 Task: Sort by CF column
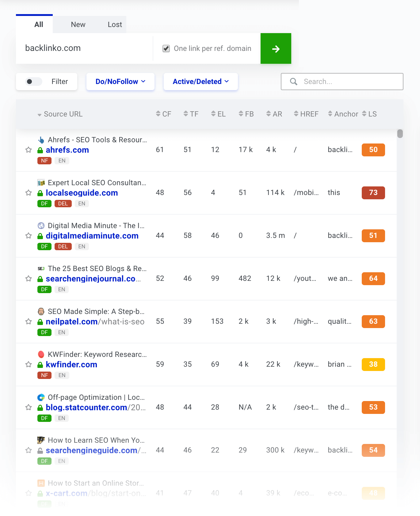(163, 114)
